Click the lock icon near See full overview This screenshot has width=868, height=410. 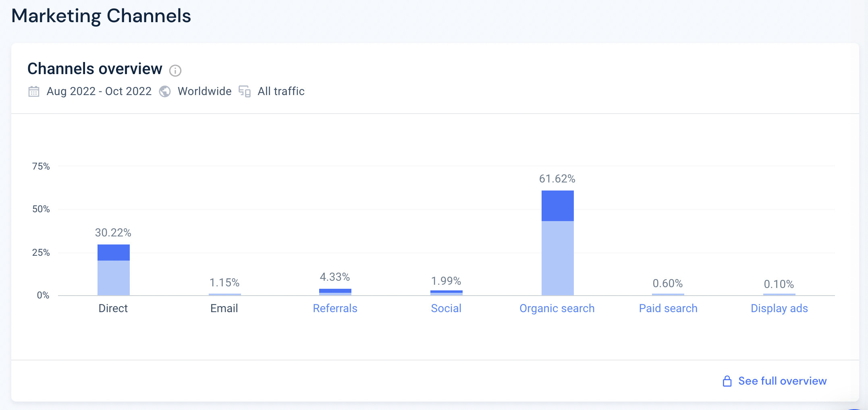tap(727, 381)
